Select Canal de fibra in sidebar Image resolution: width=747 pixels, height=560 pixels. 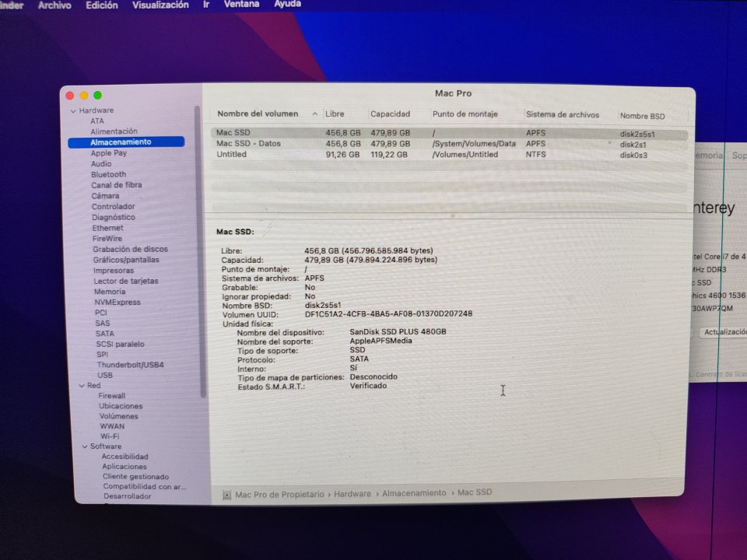click(x=117, y=185)
